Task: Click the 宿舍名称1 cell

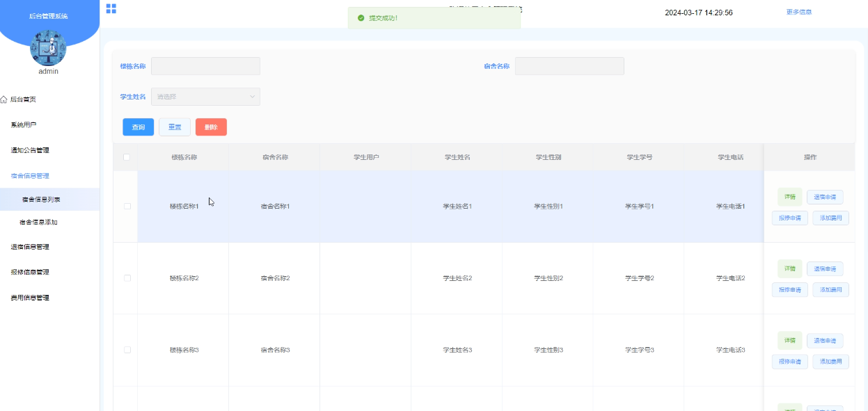Action: (x=275, y=207)
